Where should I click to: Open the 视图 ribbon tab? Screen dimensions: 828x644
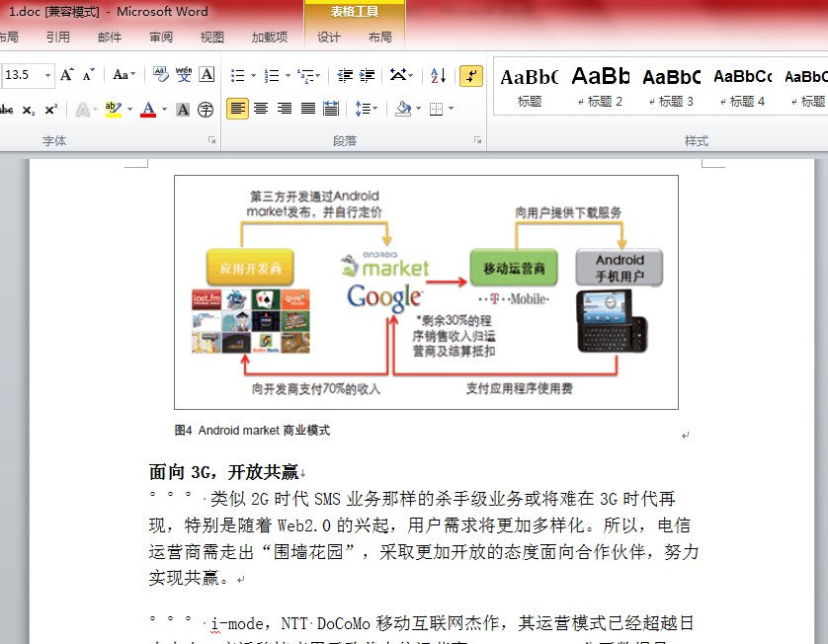211,37
